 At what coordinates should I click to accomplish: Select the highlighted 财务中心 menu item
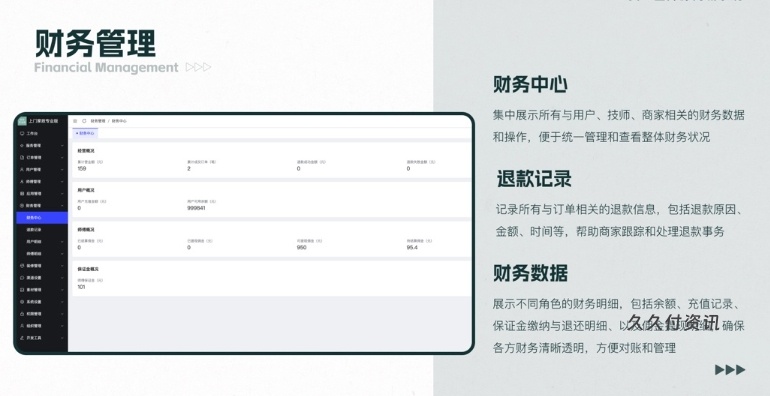(42, 218)
